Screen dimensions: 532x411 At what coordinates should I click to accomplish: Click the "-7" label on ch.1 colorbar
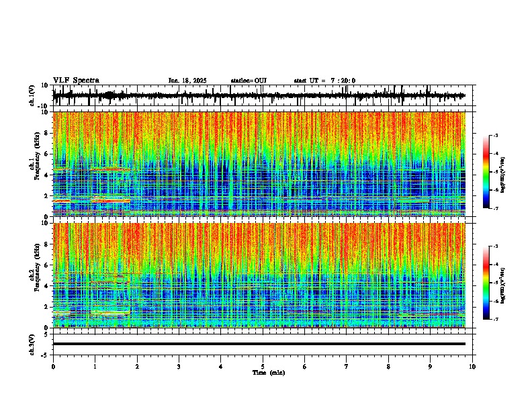[495, 208]
